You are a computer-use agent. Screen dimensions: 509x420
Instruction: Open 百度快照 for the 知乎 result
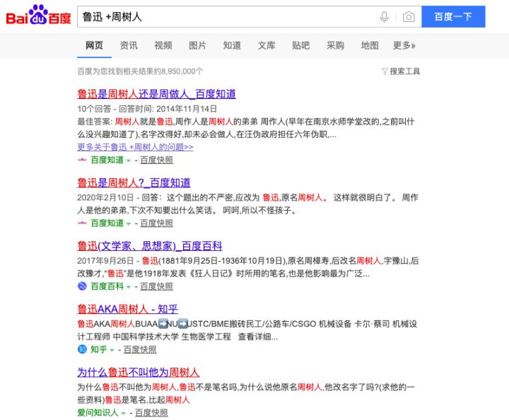(x=140, y=349)
